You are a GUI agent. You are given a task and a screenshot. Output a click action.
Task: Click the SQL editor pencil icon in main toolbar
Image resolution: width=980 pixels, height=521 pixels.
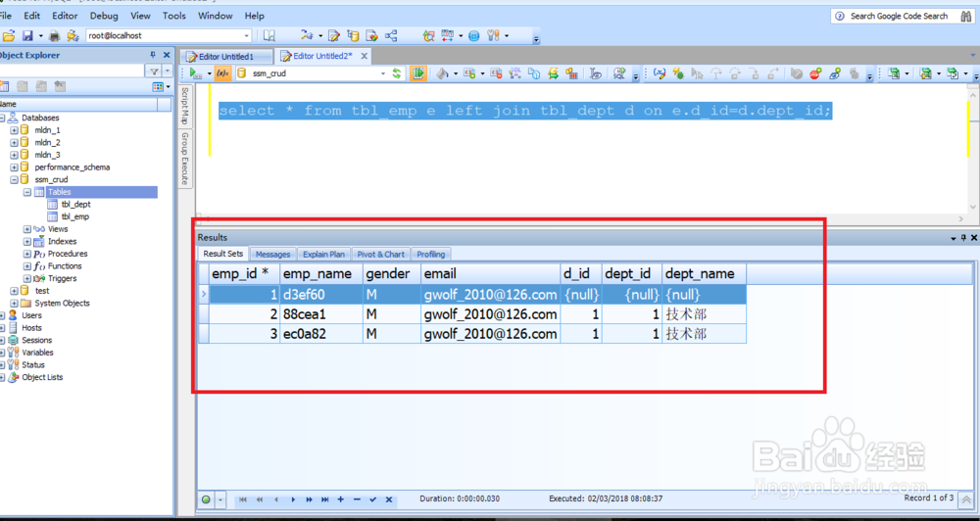(x=334, y=35)
